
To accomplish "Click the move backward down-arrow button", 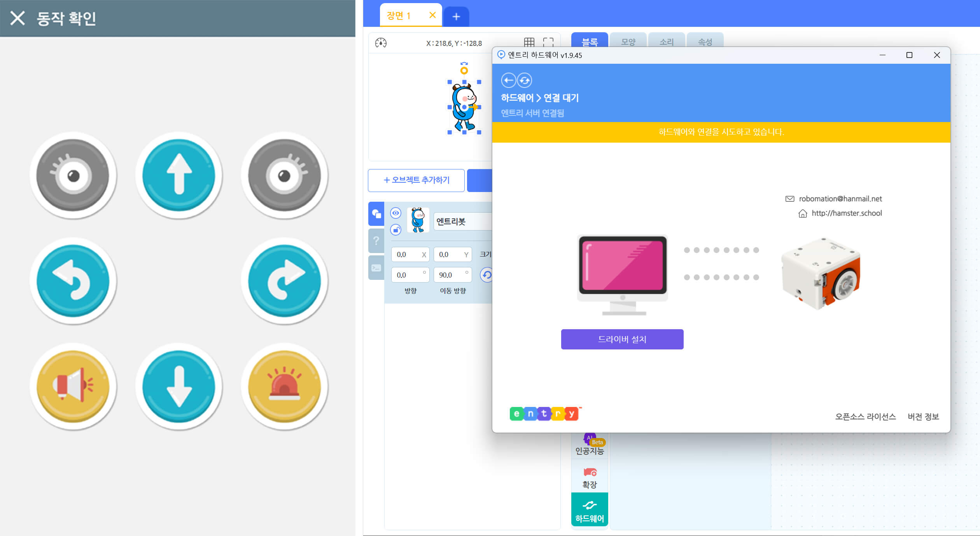I will tap(179, 386).
